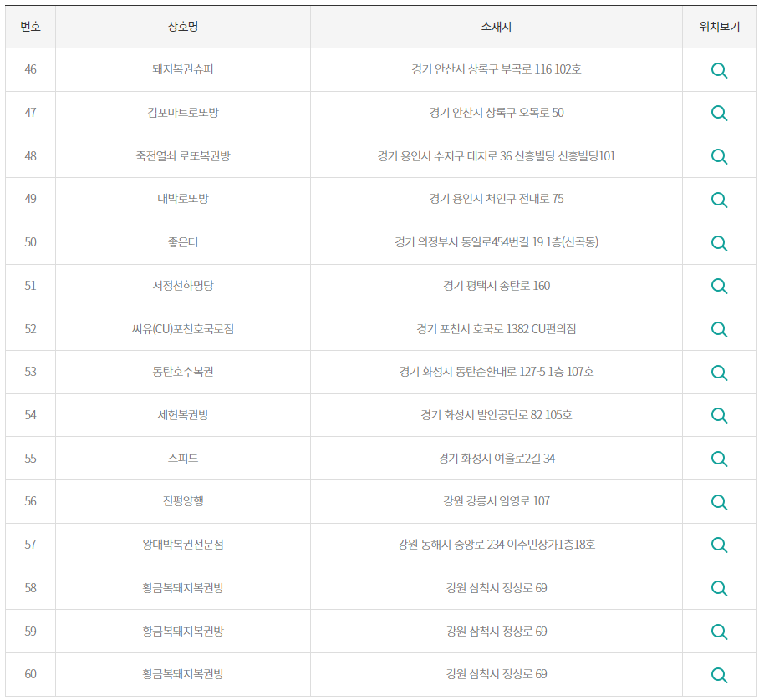Select store name 스피드
Viewport: 764px width, 700px height.
tap(183, 458)
